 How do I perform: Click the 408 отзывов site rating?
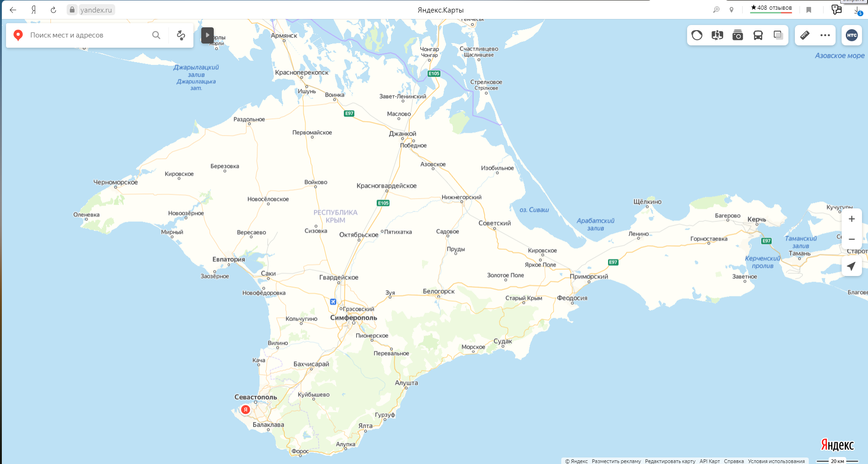click(771, 8)
